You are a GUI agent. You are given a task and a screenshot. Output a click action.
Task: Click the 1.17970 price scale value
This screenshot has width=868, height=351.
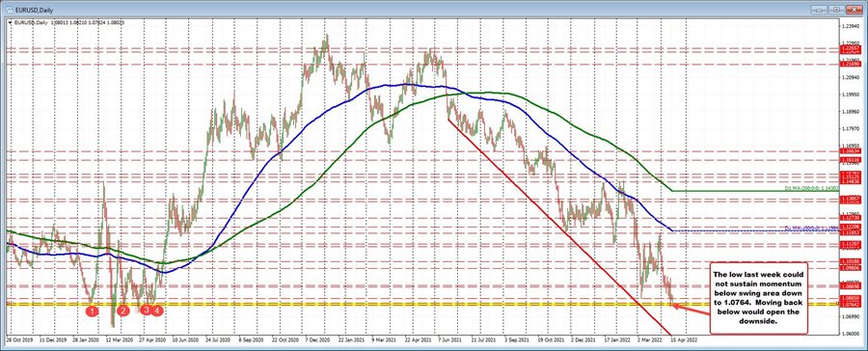point(851,129)
